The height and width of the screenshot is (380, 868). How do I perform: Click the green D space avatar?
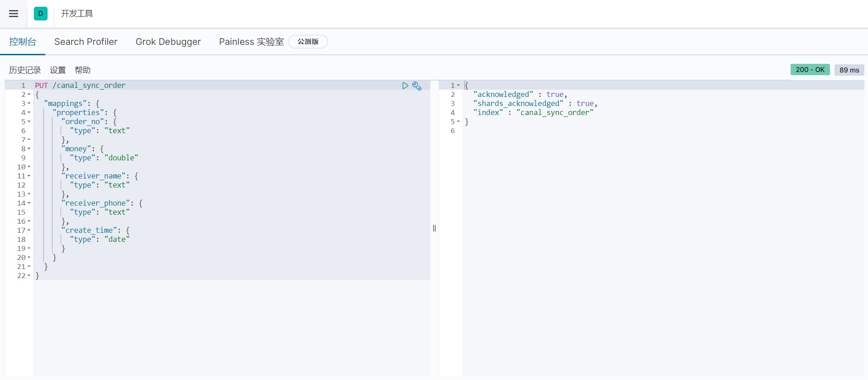click(x=40, y=14)
